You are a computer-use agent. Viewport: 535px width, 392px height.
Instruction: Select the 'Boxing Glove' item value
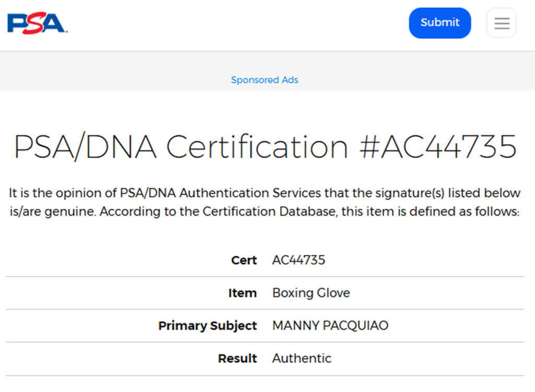tap(311, 293)
